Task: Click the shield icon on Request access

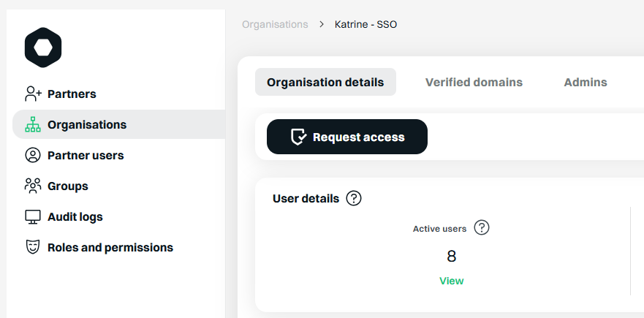Action: [298, 137]
